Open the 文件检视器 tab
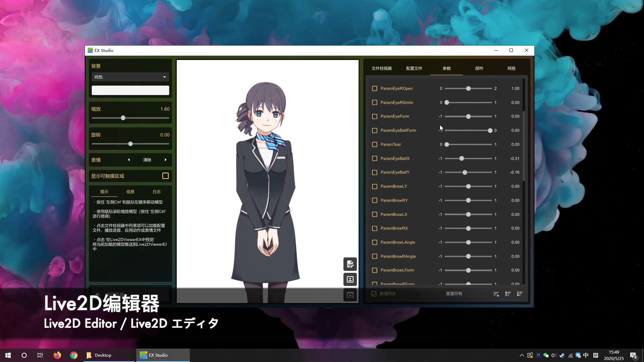Image resolution: width=644 pixels, height=362 pixels. 382,68
